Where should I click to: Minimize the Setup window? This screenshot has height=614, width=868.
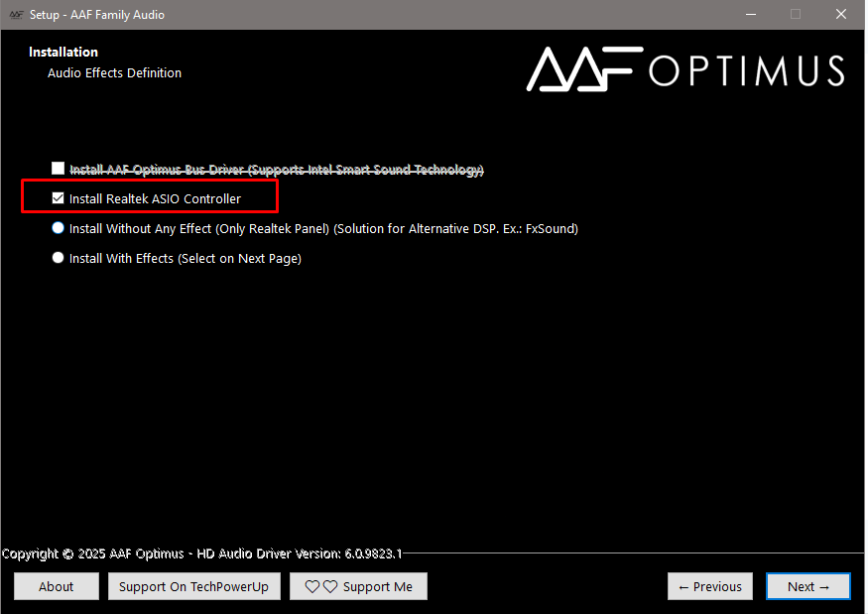(751, 15)
